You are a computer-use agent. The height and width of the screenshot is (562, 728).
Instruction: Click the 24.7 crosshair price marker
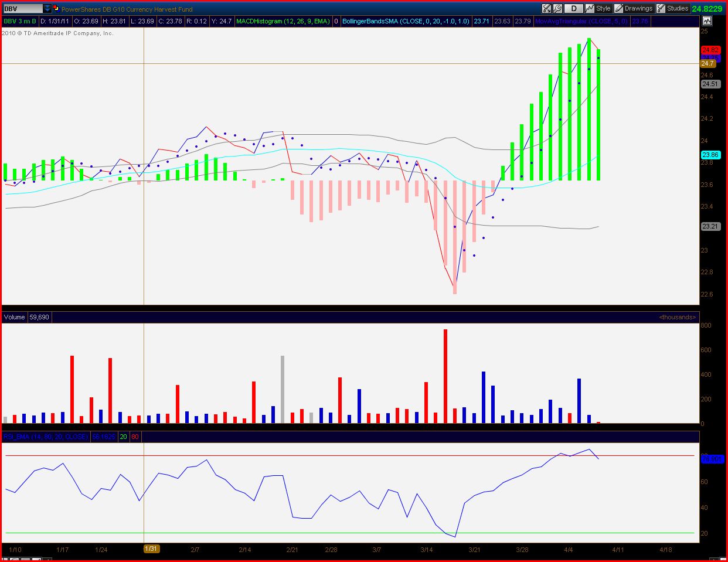coord(708,63)
